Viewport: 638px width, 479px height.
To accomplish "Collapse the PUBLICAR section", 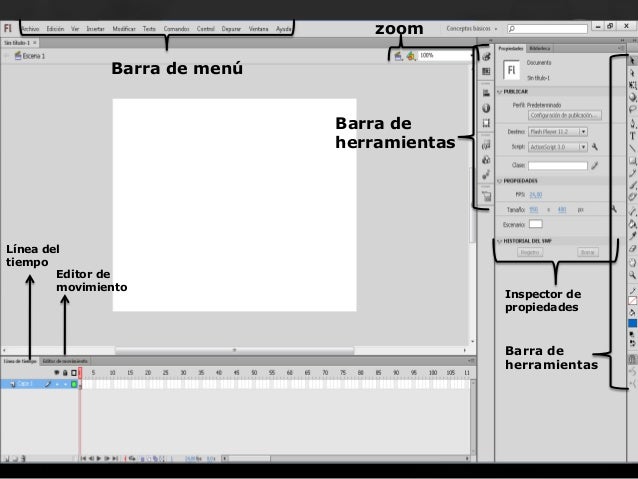I will tap(500, 92).
